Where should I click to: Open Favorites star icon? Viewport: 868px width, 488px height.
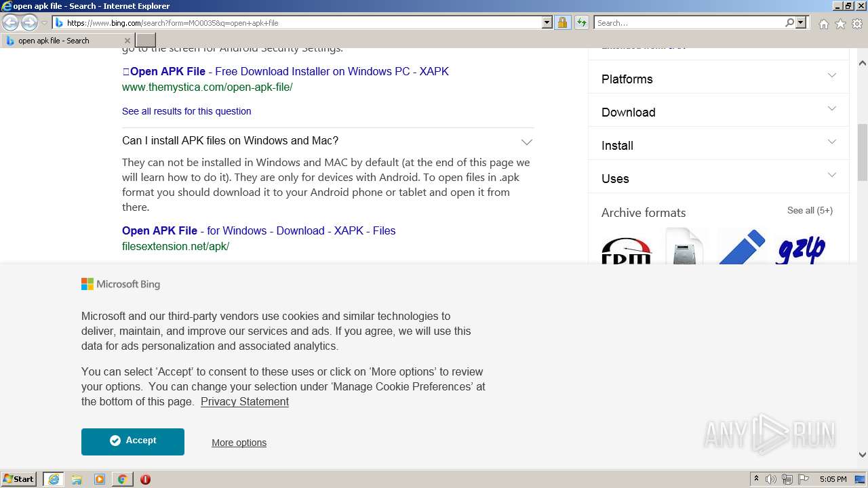coord(840,24)
